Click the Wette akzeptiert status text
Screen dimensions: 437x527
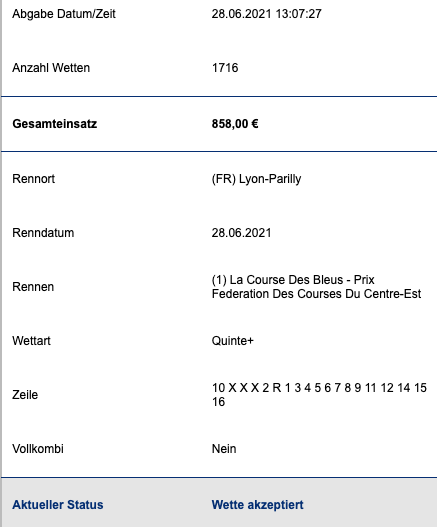(257, 505)
